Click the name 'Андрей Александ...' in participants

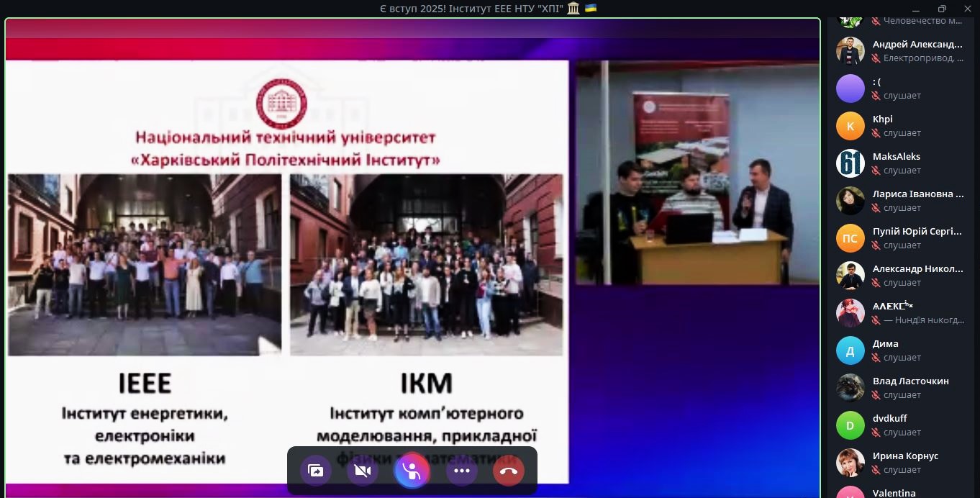917,44
